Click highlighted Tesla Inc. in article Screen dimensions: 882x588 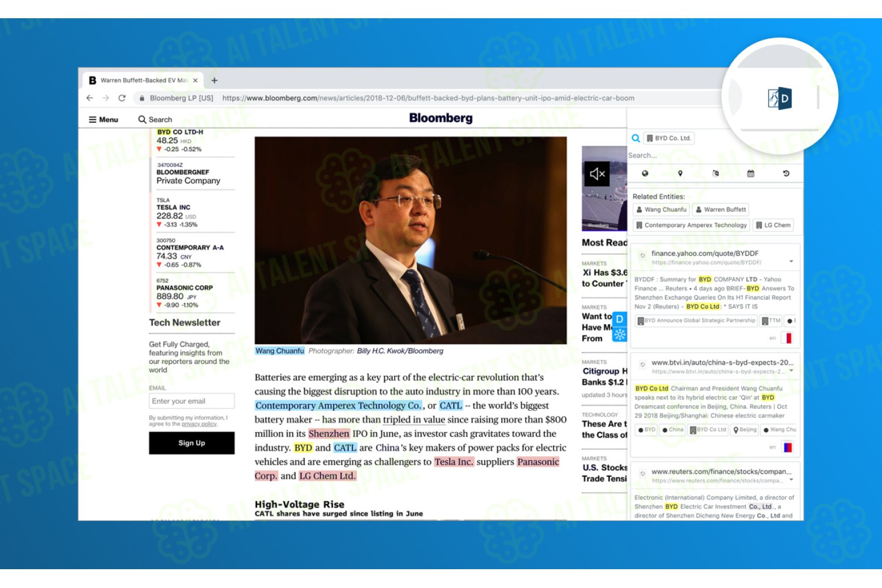coord(454,462)
